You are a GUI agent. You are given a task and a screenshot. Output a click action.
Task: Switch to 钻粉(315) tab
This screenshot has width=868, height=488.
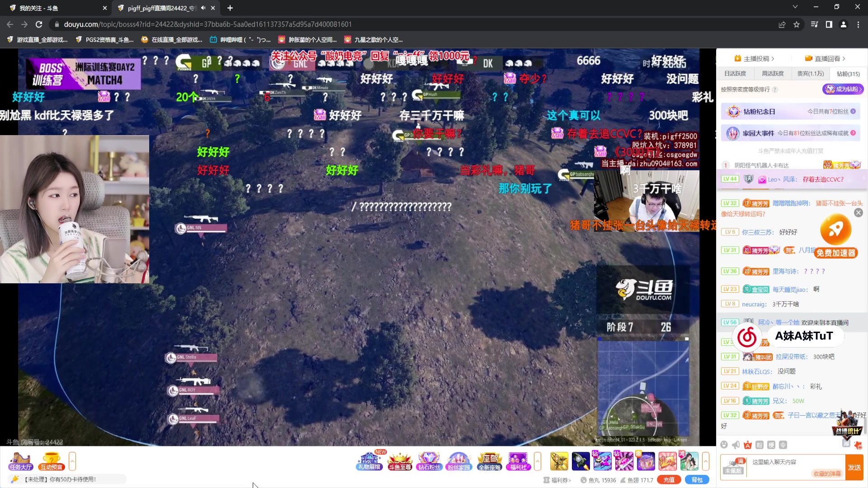(x=848, y=74)
